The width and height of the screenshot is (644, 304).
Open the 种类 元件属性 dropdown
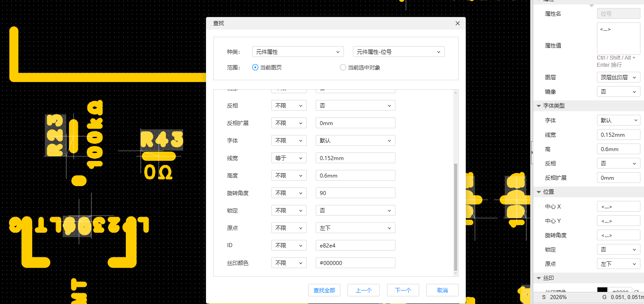tap(298, 52)
